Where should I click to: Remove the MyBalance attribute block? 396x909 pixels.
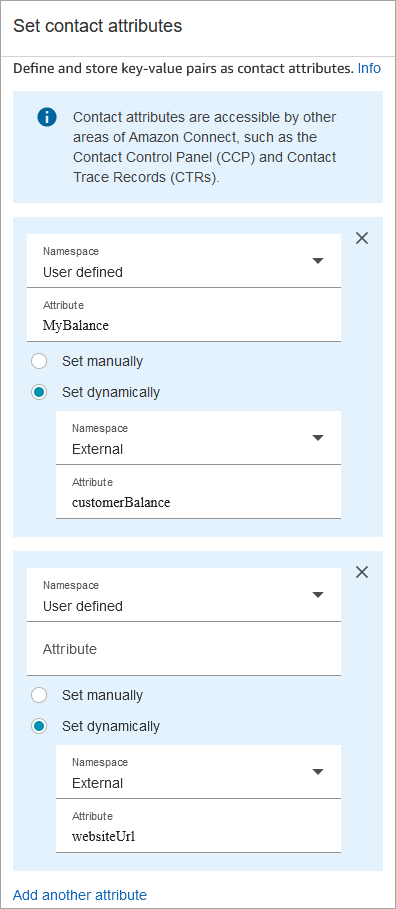point(362,238)
